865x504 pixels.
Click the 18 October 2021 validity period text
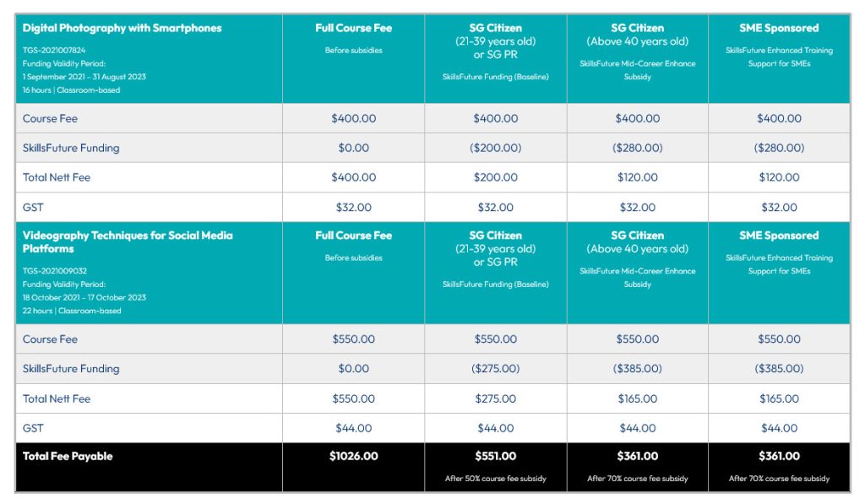tap(84, 297)
